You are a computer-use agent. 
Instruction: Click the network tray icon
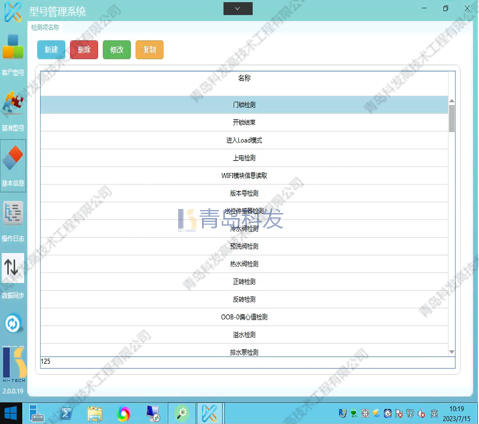coord(410,414)
